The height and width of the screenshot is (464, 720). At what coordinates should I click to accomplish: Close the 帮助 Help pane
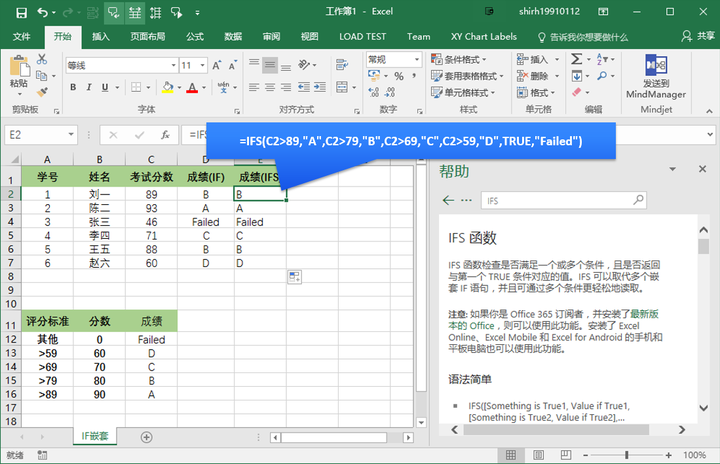tap(702, 169)
